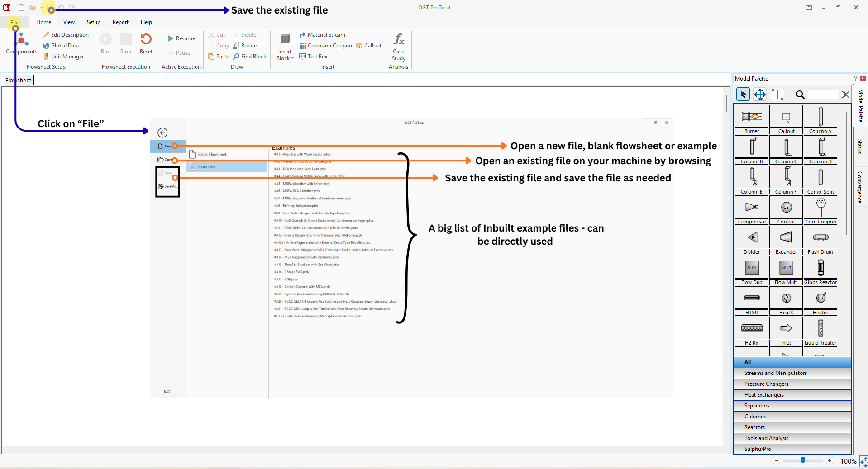Click the palette search magnifier
Viewport: 868px width, 469px height.
(800, 95)
